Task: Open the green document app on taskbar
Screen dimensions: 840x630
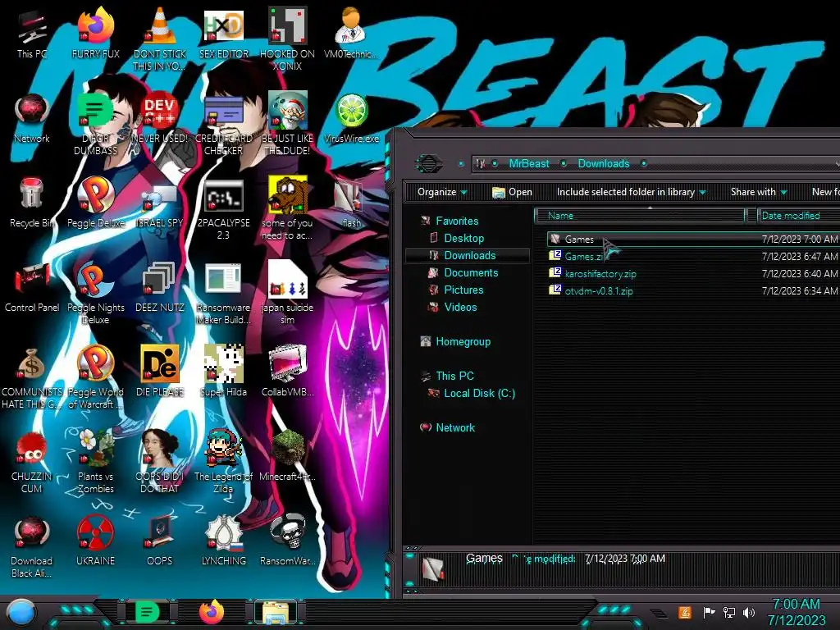Action: coord(147,612)
